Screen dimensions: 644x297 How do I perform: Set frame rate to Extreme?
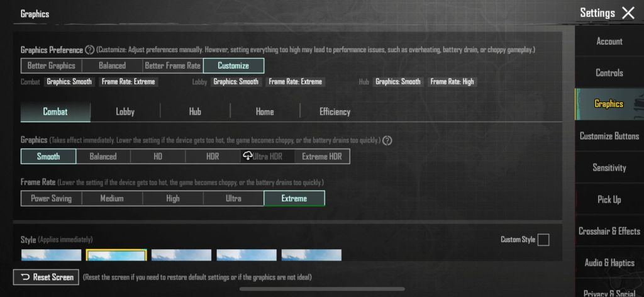pyautogui.click(x=294, y=199)
